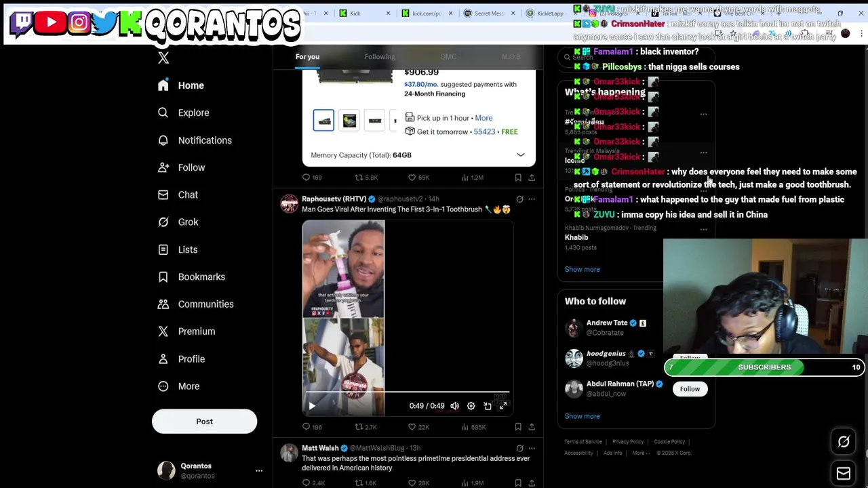868x488 pixels.
Task: Select the first product thumbnail image
Action: (x=323, y=120)
